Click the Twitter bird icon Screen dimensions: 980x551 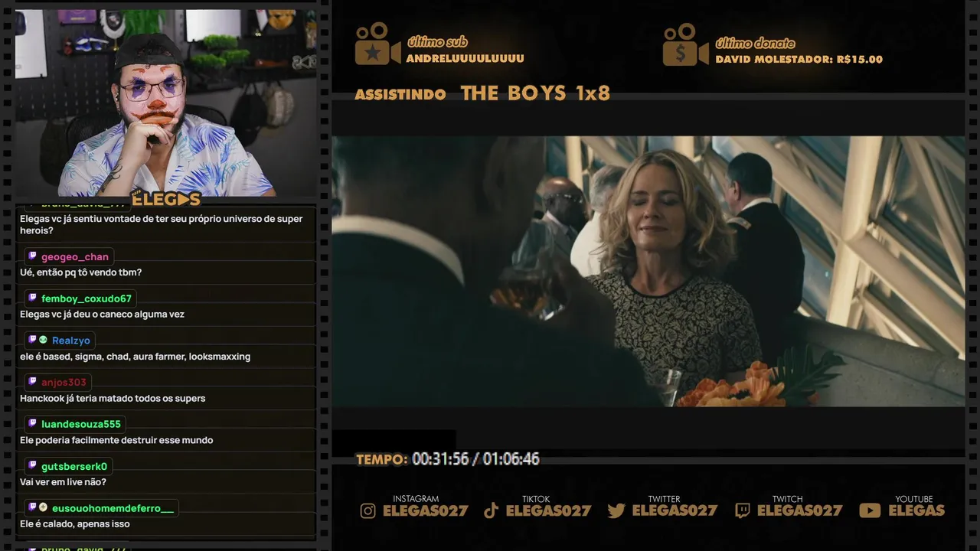[x=616, y=511]
